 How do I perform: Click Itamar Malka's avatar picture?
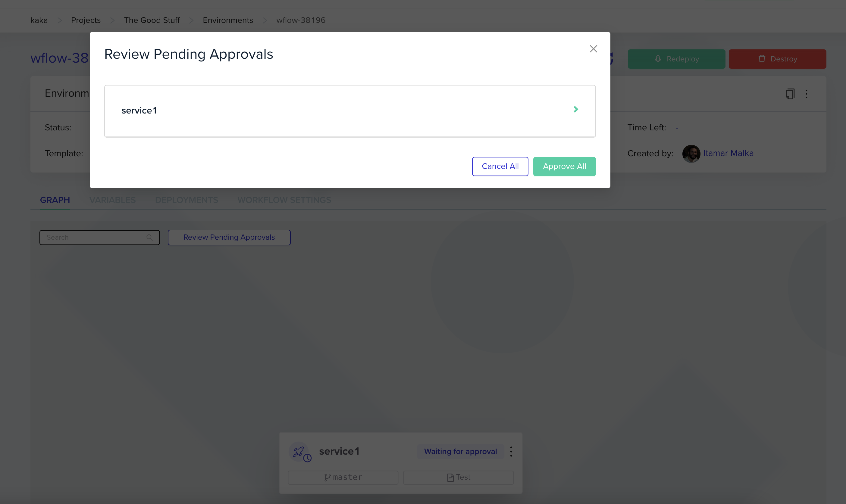point(691,154)
